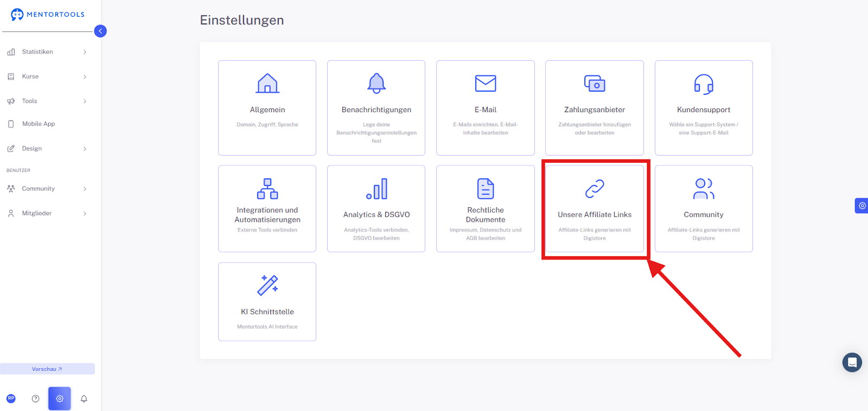Click 'Impressum, Datenschutz und AGB bearbeiten' text
This screenshot has width=868, height=411.
click(486, 234)
